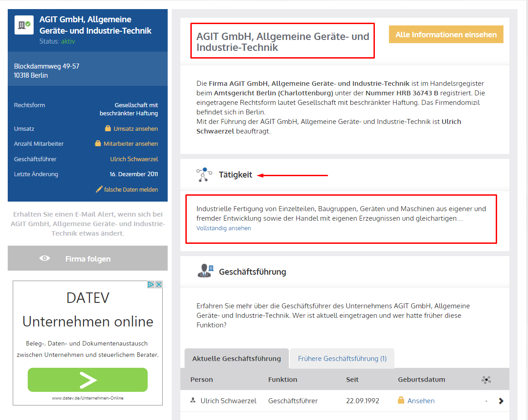Click the company building icon in sidebar header
Image resolution: width=528 pixels, height=420 pixels.
point(24,25)
